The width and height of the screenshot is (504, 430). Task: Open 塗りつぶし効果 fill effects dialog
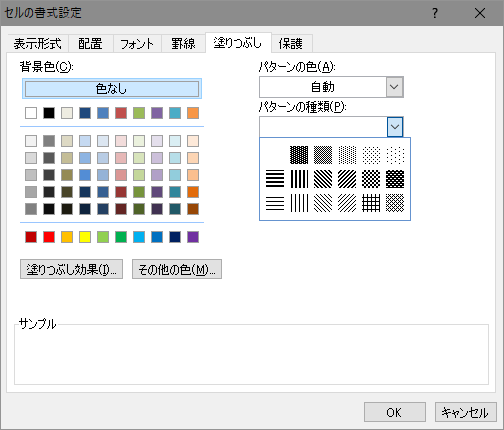[71, 269]
